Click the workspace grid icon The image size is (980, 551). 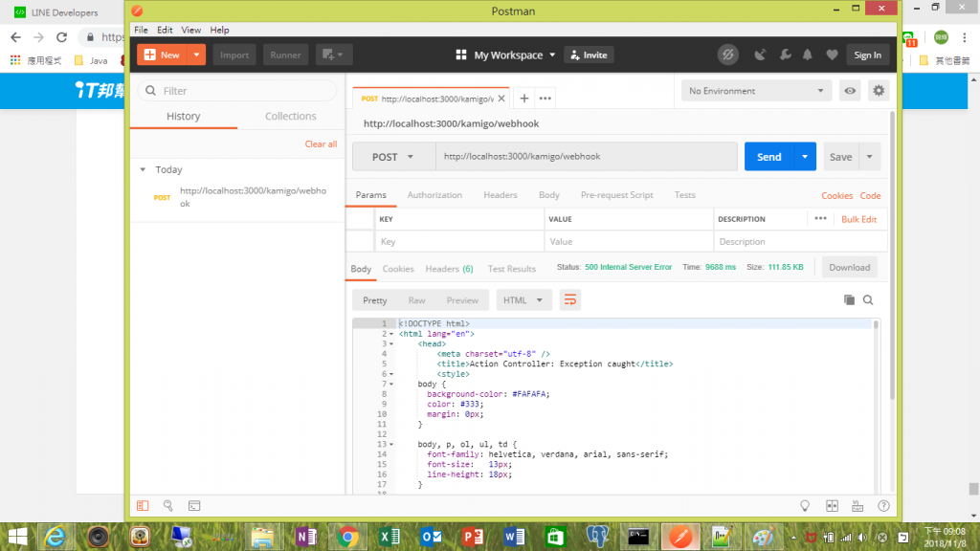pyautogui.click(x=461, y=55)
